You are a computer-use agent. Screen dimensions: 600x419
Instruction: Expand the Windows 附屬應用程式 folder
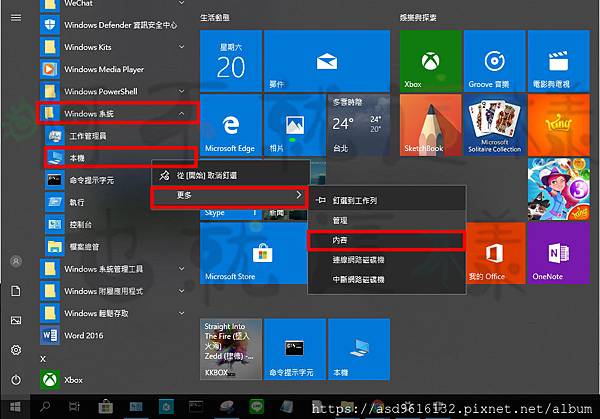(181, 291)
